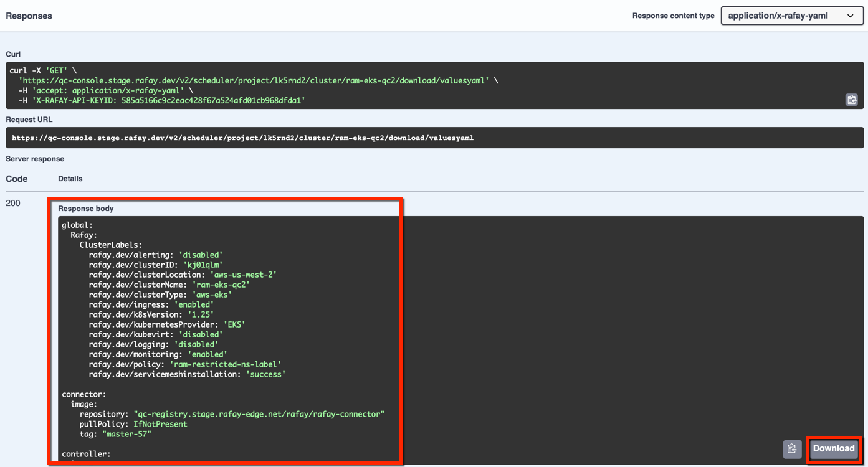Screen dimensions: 868x467
Task: Click the 'Code' column header
Action: [17, 179]
